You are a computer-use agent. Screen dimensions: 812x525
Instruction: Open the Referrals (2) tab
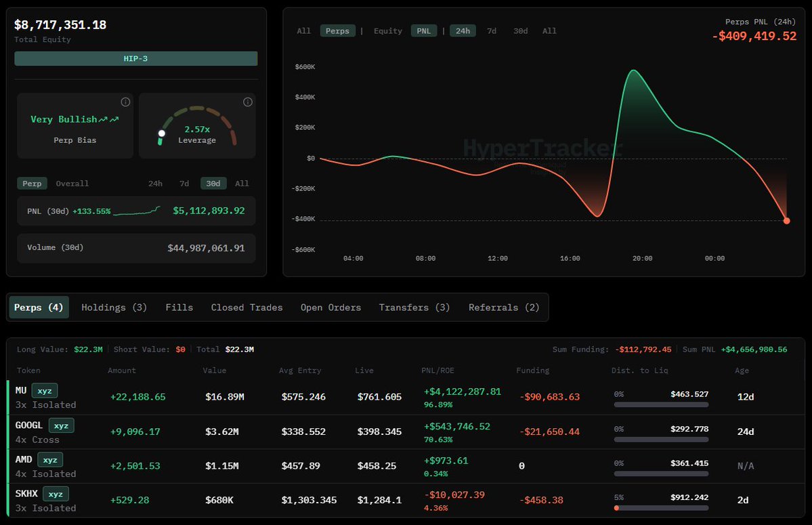[504, 308]
